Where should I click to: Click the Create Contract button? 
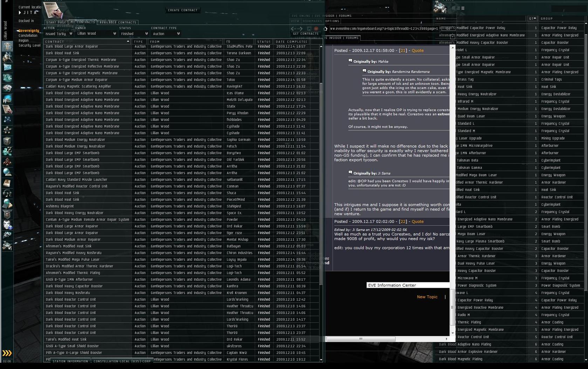tap(183, 10)
